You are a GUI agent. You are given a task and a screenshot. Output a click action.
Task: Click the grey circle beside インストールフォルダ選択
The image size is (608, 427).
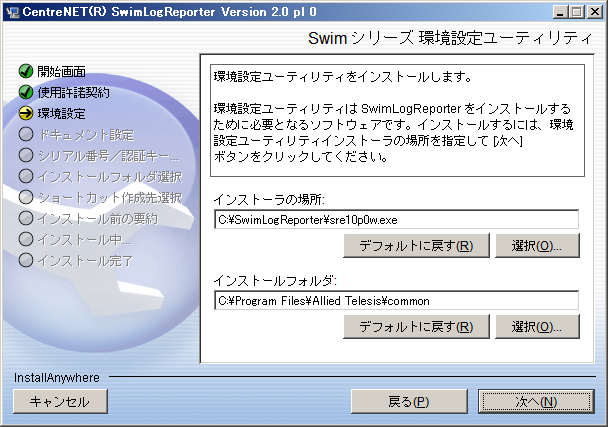(x=26, y=176)
